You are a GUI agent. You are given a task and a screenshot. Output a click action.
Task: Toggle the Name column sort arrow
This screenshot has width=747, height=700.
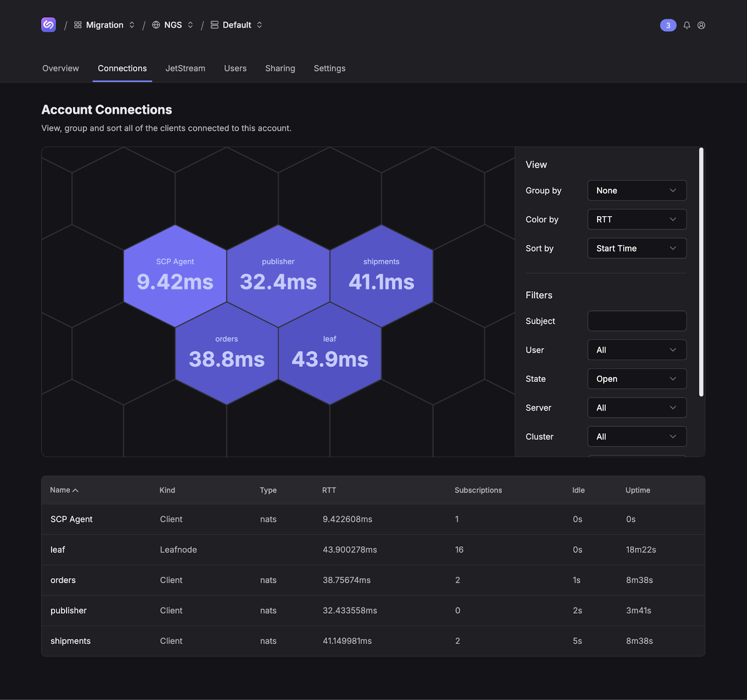tap(76, 490)
